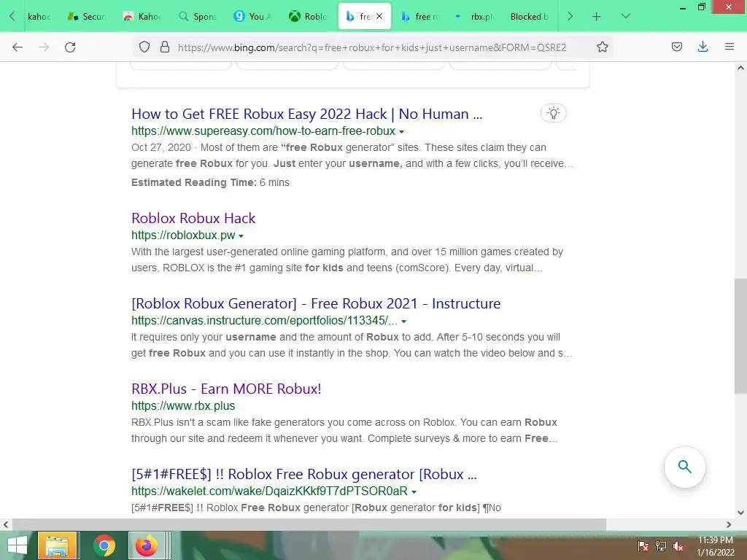The image size is (747, 560).
Task: Expand dropdown arrow next to canvas.instructure.com URL
Action: click(x=404, y=322)
